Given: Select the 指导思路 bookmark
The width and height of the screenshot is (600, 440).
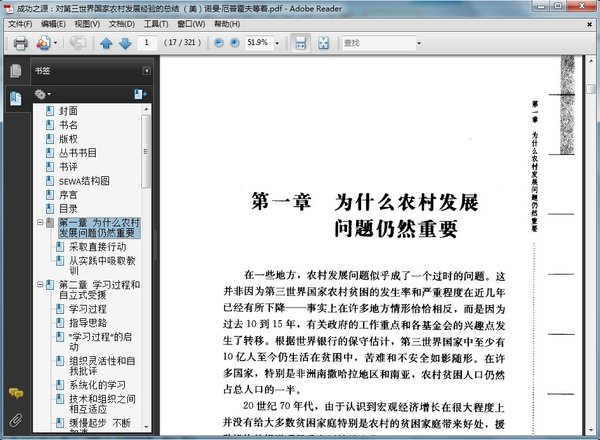Looking at the screenshot, I should [x=88, y=323].
